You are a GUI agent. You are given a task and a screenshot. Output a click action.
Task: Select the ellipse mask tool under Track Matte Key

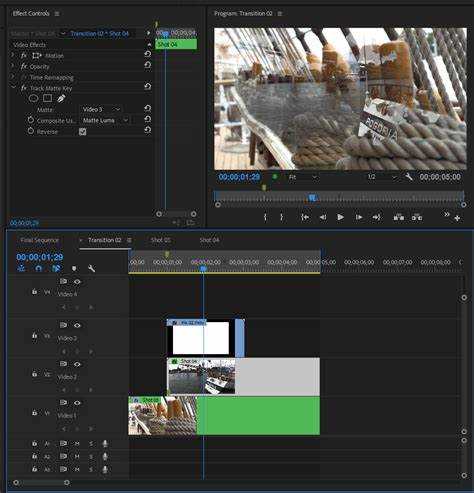coord(33,98)
